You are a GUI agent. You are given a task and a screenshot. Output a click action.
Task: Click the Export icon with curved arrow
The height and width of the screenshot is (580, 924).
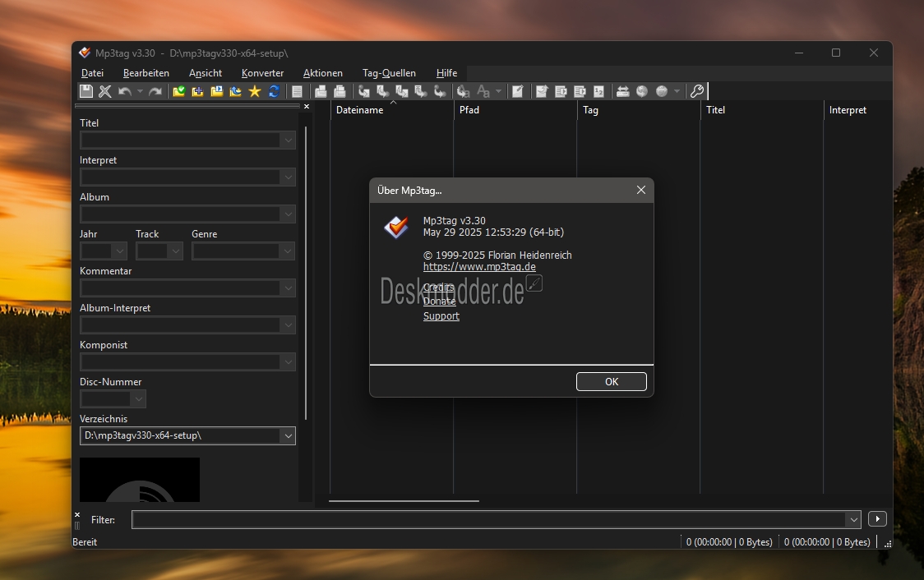542,91
